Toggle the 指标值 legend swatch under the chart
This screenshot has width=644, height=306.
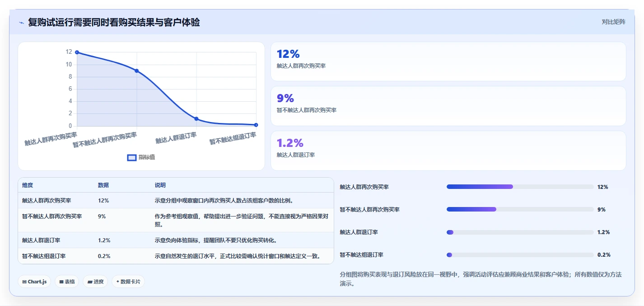click(x=132, y=157)
